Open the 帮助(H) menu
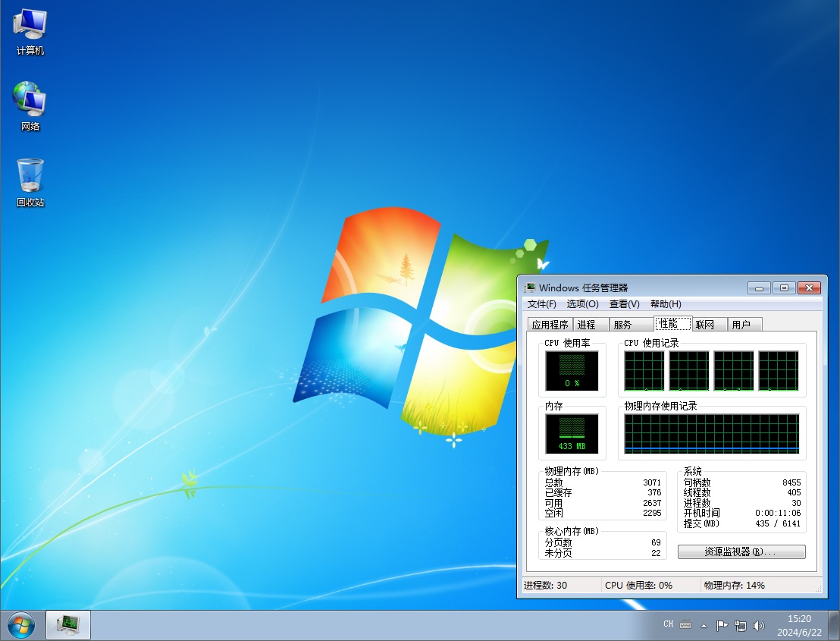This screenshot has width=840, height=641. coord(666,304)
